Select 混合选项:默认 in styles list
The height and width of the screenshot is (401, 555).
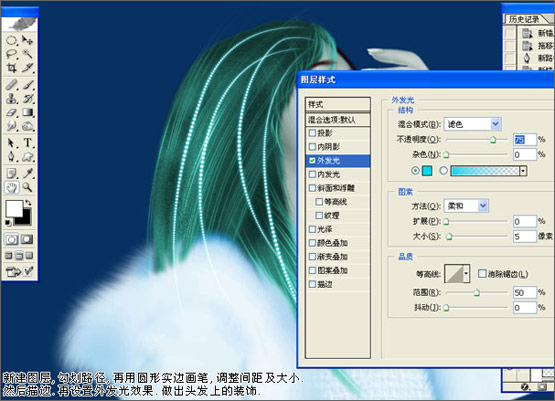(338, 120)
